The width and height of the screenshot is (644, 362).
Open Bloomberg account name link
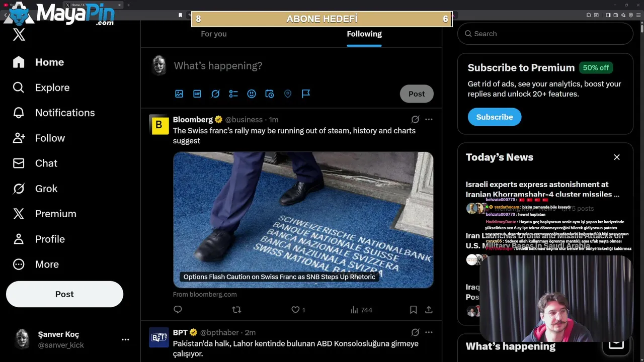[193, 120]
